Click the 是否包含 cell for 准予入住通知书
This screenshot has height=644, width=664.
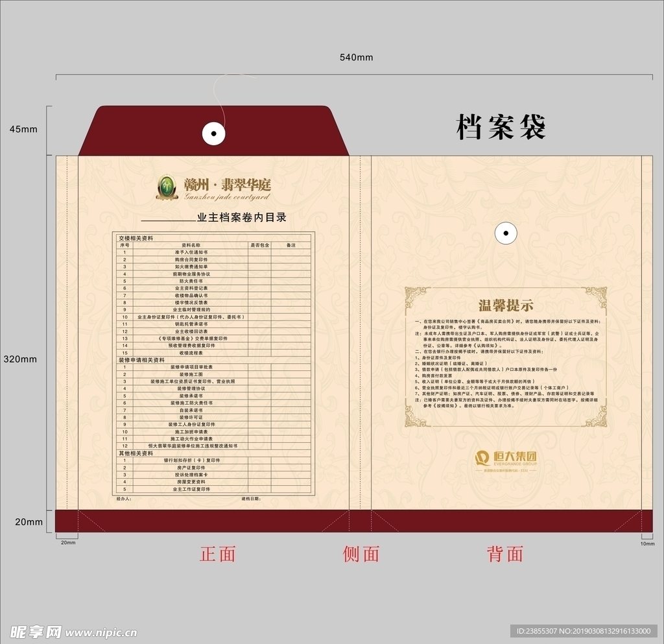coord(259,252)
